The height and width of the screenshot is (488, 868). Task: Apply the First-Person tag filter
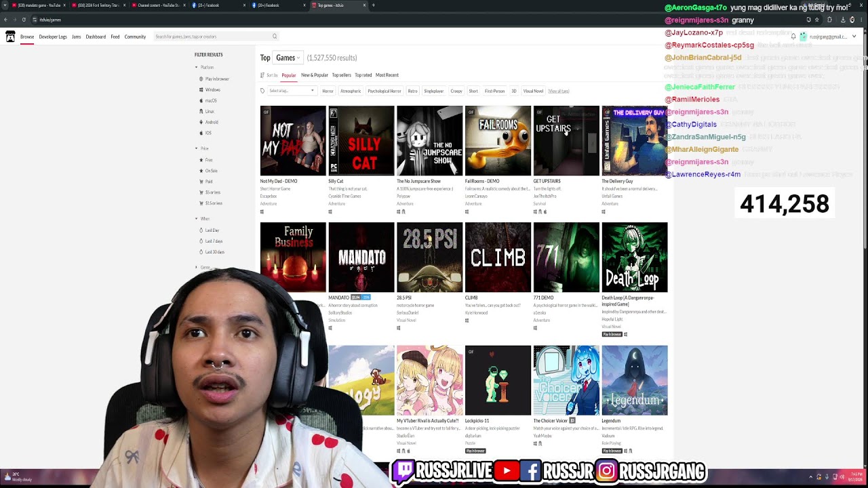click(495, 91)
